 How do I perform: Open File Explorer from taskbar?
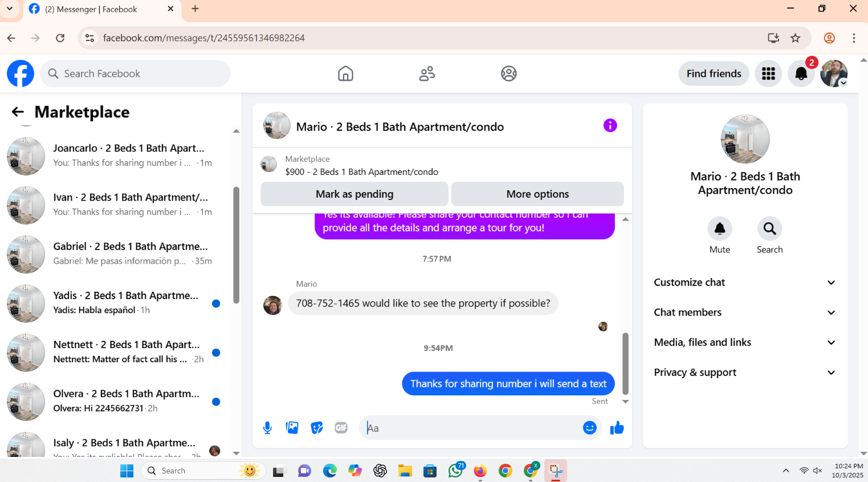pyautogui.click(x=405, y=471)
